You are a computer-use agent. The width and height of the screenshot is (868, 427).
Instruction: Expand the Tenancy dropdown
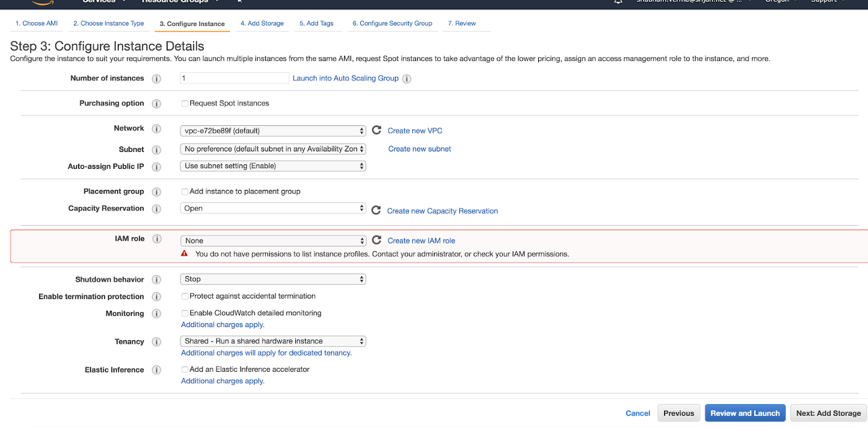pyautogui.click(x=273, y=341)
